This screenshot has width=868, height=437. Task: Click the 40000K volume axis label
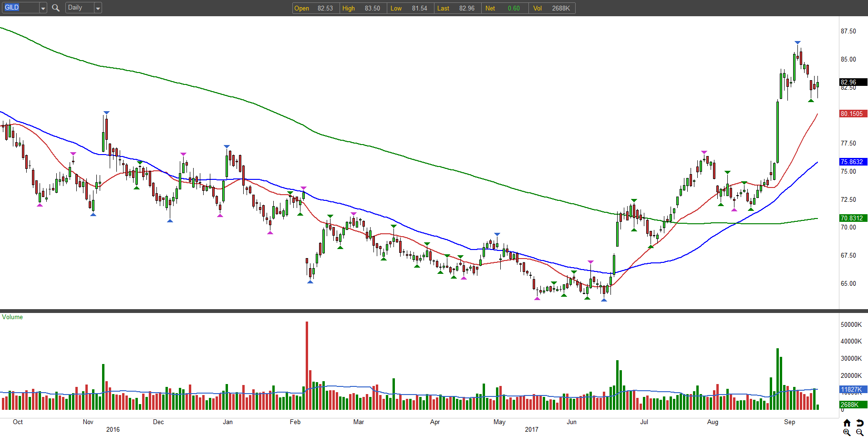click(x=851, y=341)
